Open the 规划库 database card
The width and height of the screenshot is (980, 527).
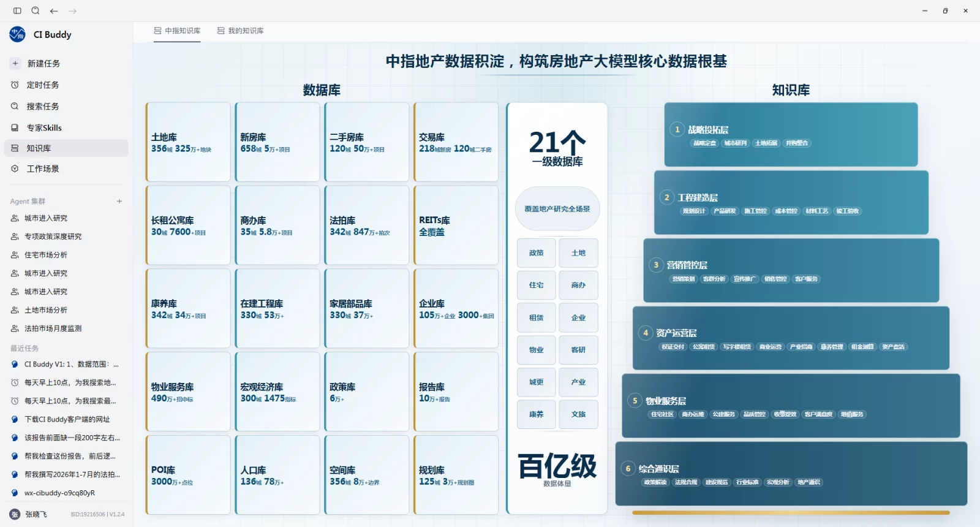click(456, 475)
